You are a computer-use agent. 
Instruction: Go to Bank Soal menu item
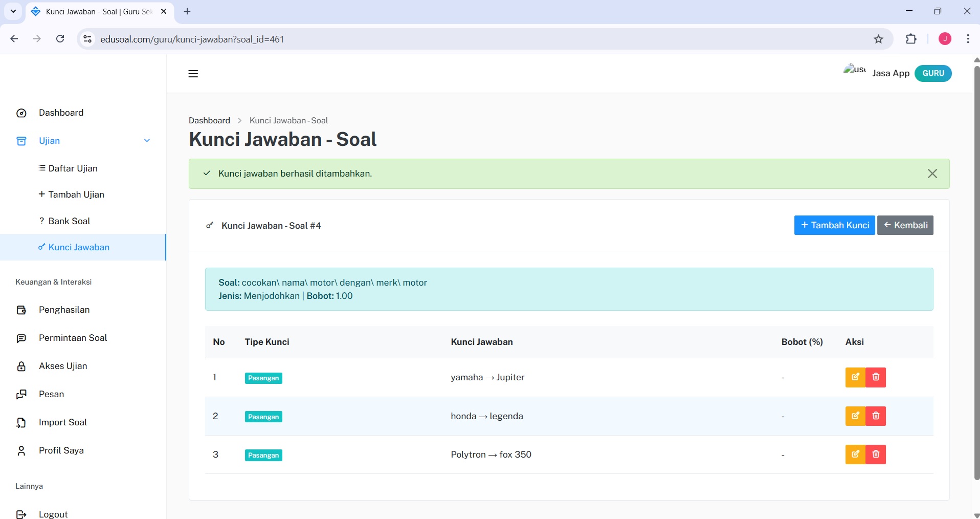pos(69,221)
